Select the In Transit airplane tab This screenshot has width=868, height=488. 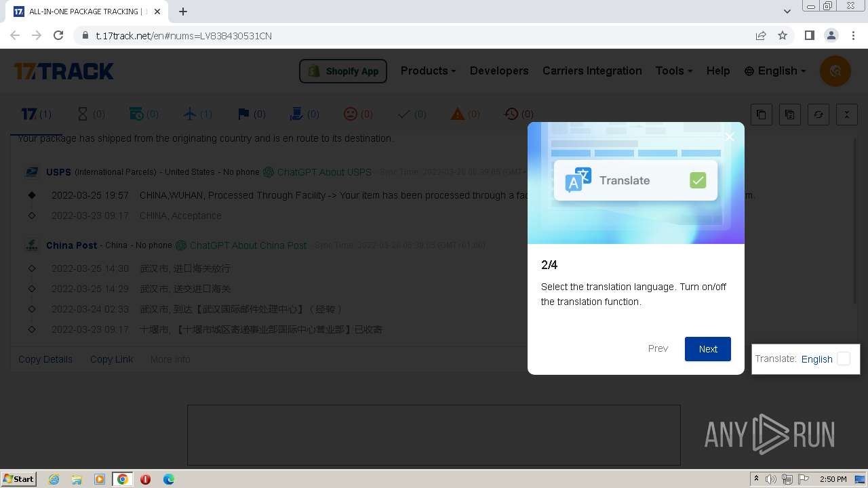tap(197, 114)
